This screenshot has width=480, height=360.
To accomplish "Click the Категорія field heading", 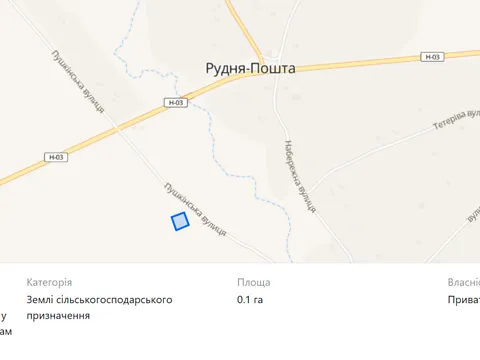I will tap(49, 282).
